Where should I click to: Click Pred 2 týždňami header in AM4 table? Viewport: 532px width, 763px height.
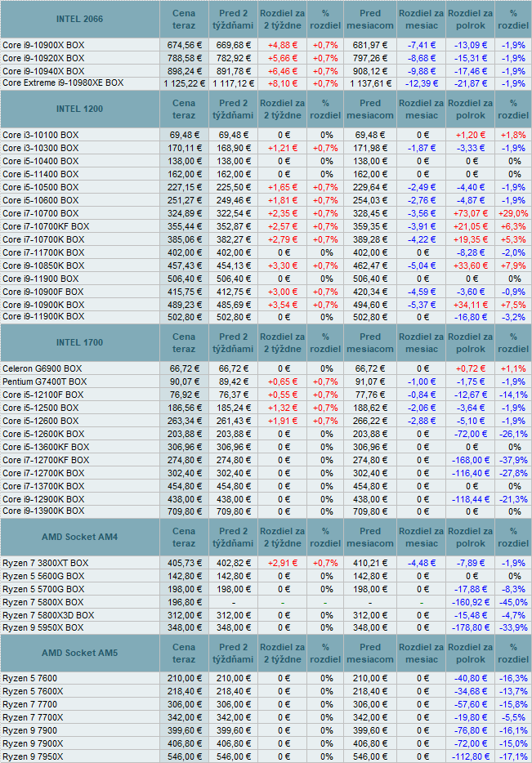click(233, 538)
